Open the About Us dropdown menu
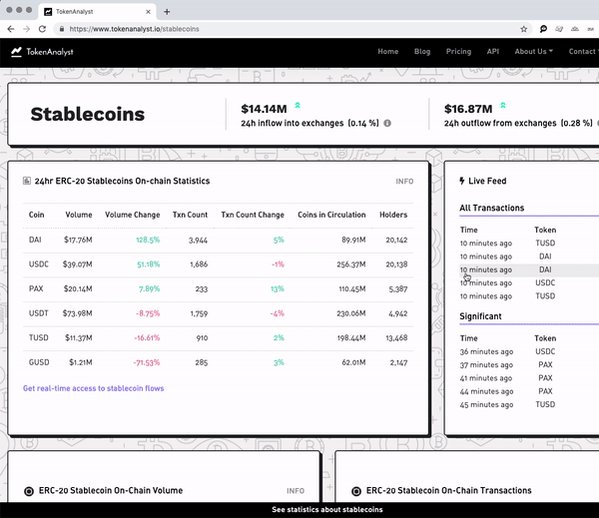 coord(533,52)
